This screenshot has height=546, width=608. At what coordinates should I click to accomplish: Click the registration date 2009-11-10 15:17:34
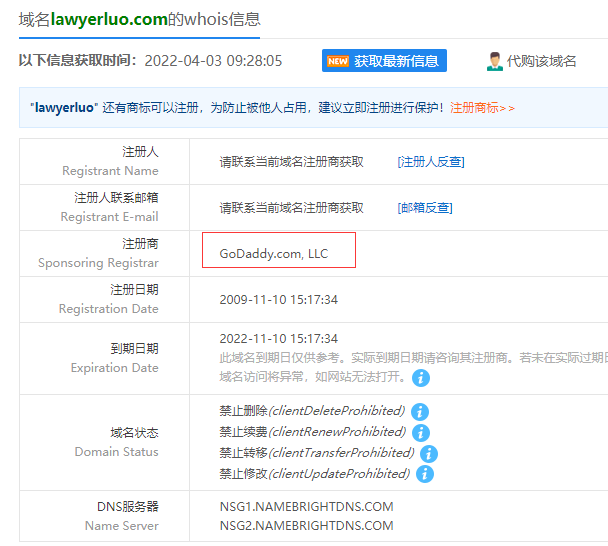click(278, 300)
